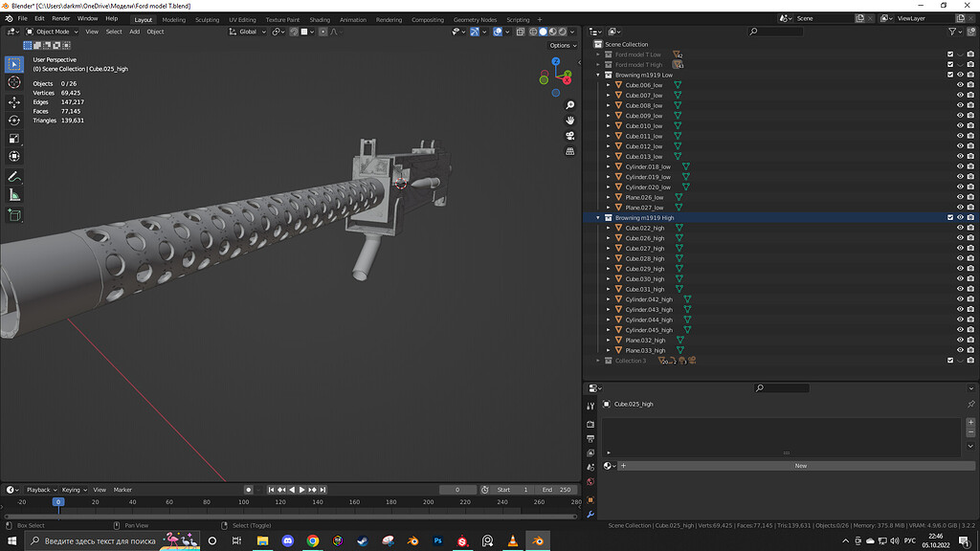The image size is (980, 551).
Task: Open the Render properties tab
Action: [x=590, y=424]
